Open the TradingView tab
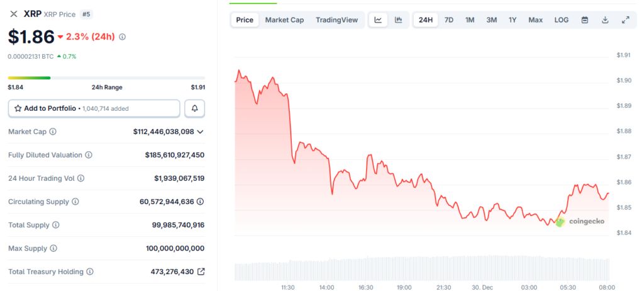 [x=336, y=20]
